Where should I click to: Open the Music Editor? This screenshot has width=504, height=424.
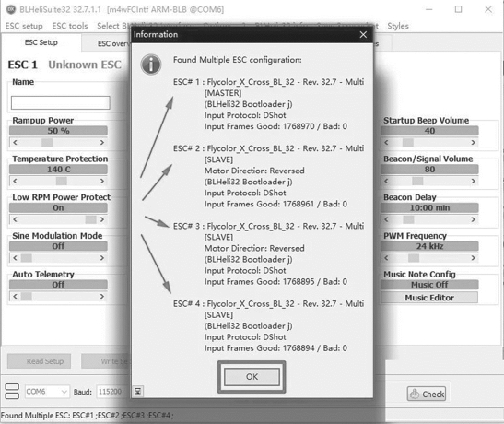429,298
